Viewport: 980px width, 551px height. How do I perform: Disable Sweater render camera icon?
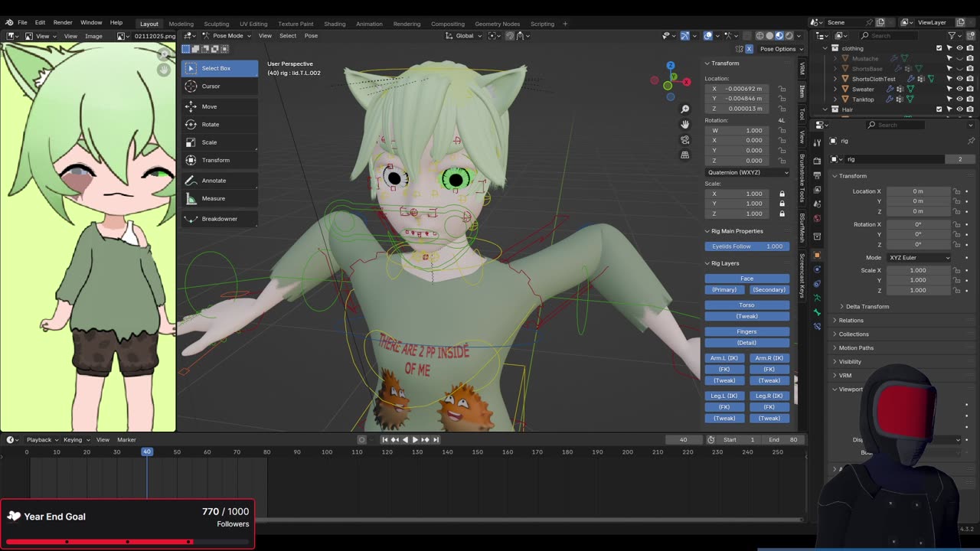[970, 89]
